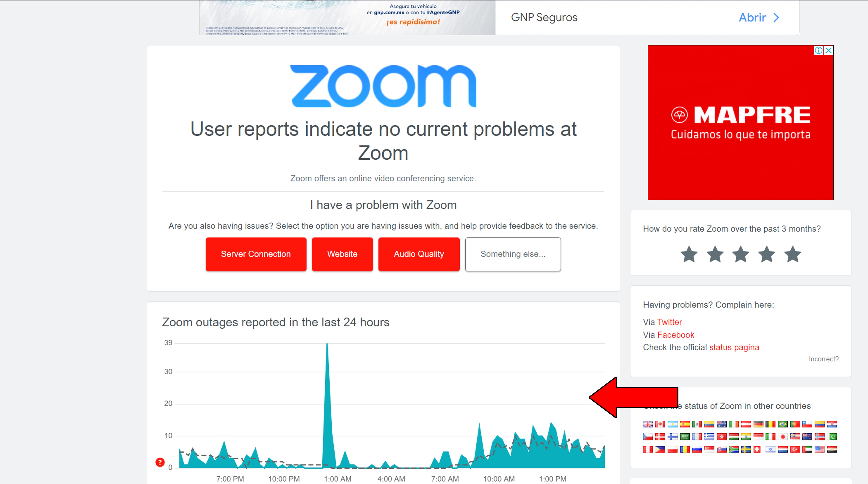Click the Server Connection problem button
Viewport: 868px width, 484px height.
point(256,253)
